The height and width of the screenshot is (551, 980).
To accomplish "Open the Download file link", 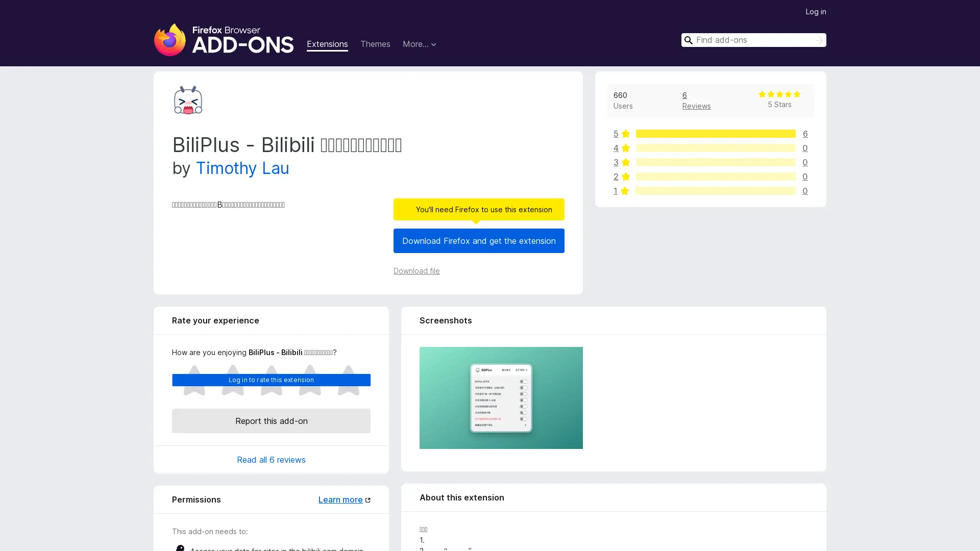I will [416, 271].
